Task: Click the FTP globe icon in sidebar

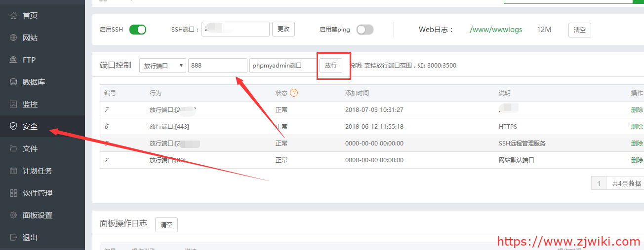Action: (x=13, y=60)
